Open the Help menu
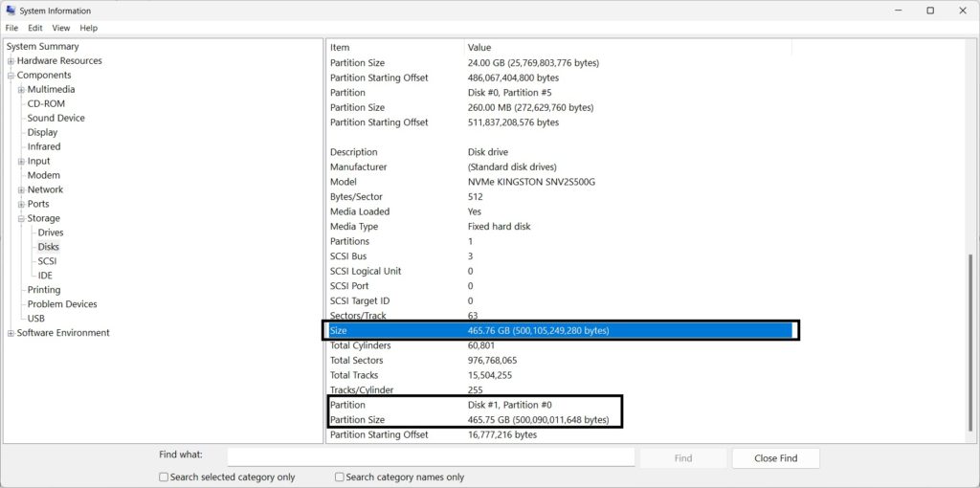The image size is (980, 488). click(x=89, y=28)
